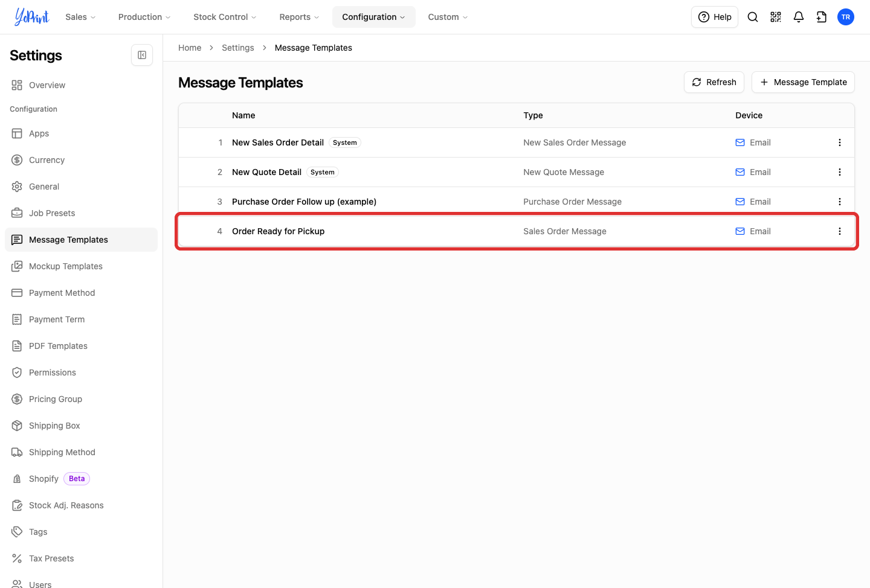Expand the Custom dropdown menu
This screenshot has height=588, width=870.
[x=448, y=17]
